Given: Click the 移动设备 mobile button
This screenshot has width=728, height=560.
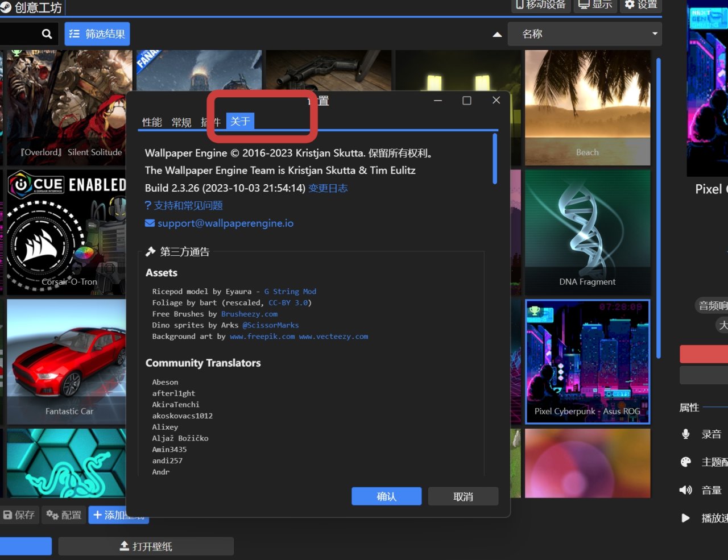Looking at the screenshot, I should [541, 5].
